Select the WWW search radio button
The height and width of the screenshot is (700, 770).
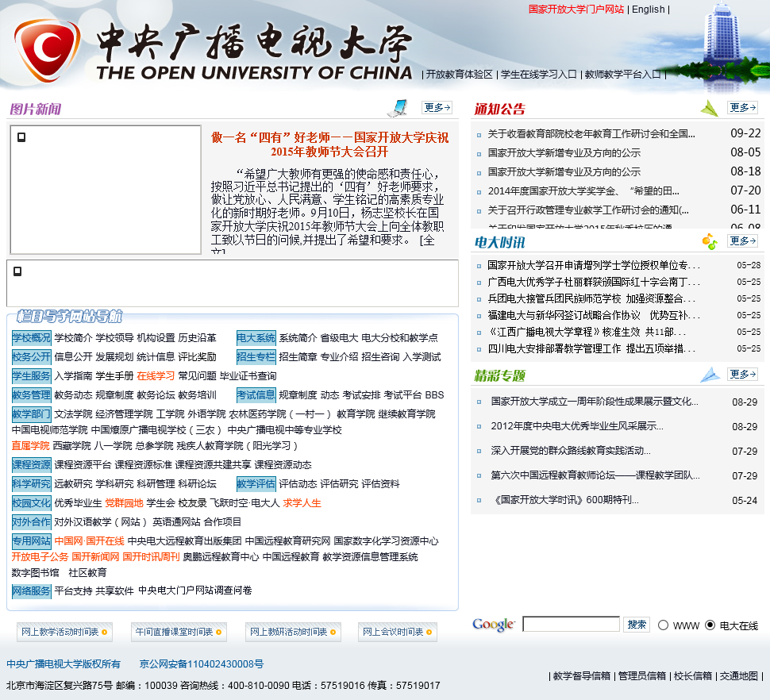click(663, 625)
